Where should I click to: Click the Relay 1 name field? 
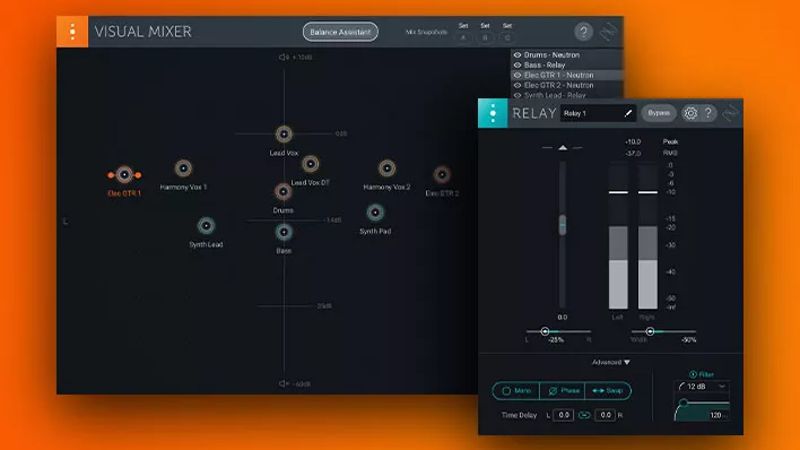coord(597,113)
